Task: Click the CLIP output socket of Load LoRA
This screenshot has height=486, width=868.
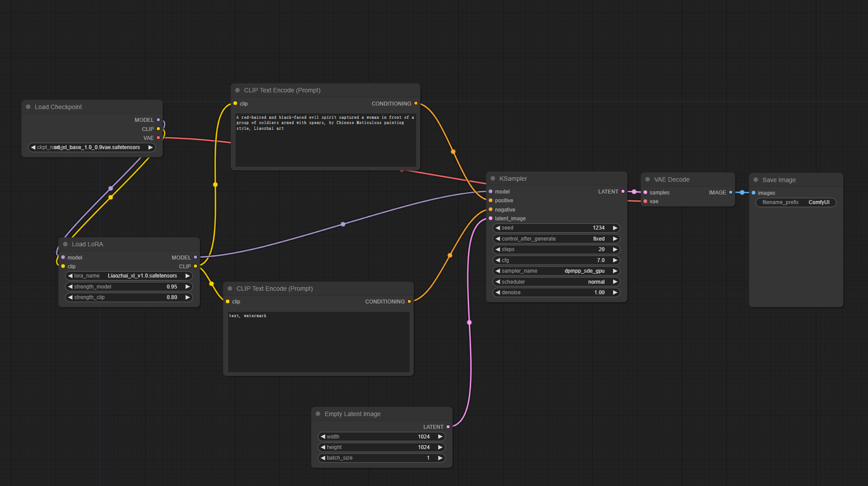Action: 196,266
